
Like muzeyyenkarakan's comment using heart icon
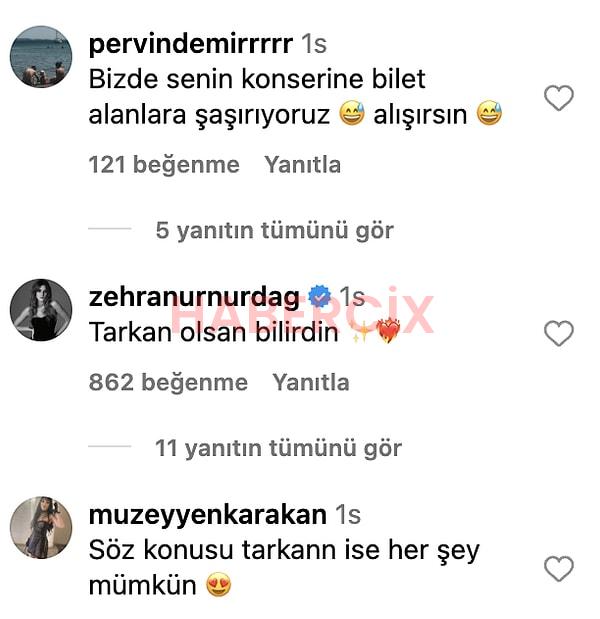point(559,568)
